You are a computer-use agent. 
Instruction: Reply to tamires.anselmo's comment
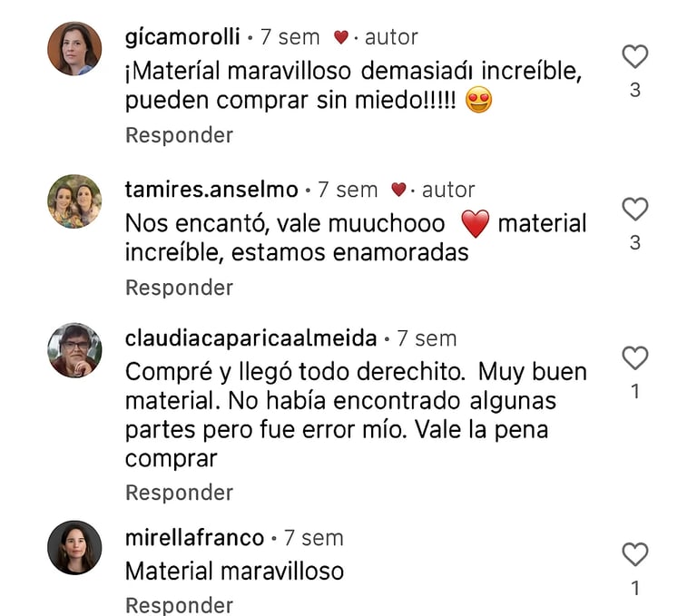click(x=179, y=288)
